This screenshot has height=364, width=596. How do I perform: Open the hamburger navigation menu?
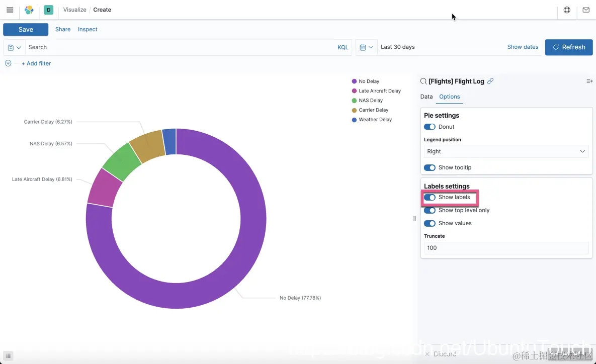[x=10, y=10]
